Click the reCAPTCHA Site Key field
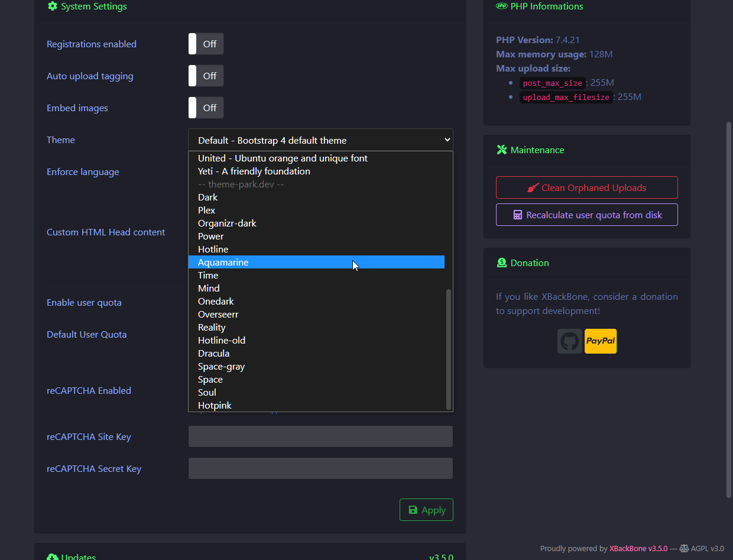 click(x=320, y=437)
